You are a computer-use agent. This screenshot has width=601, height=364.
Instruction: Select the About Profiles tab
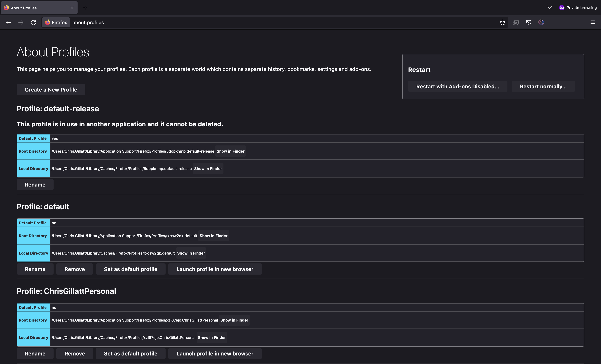pyautogui.click(x=37, y=8)
